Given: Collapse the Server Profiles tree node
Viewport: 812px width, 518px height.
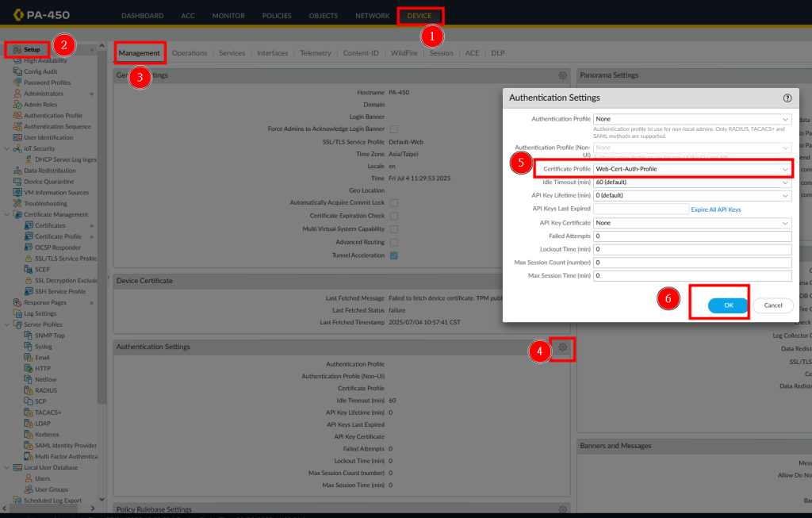Looking at the screenshot, I should (x=6, y=324).
